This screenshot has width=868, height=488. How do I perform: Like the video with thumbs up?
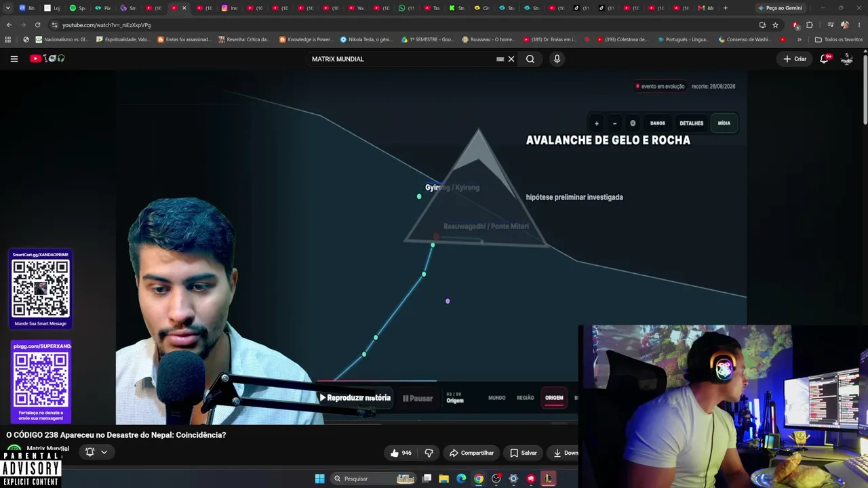(x=401, y=453)
